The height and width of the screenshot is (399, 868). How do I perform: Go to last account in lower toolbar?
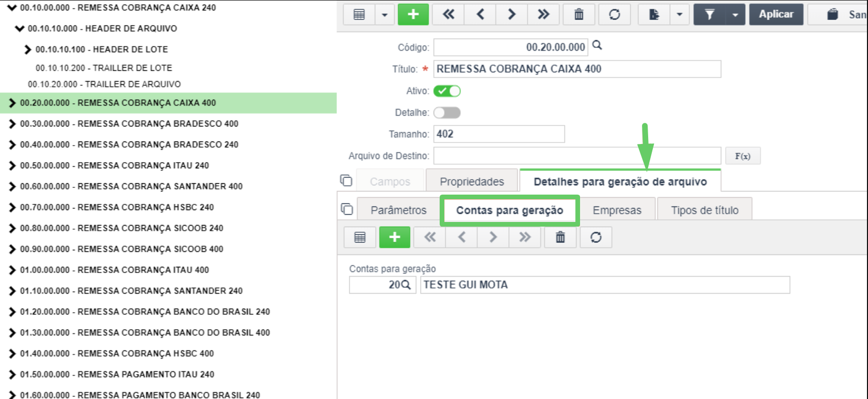point(525,237)
